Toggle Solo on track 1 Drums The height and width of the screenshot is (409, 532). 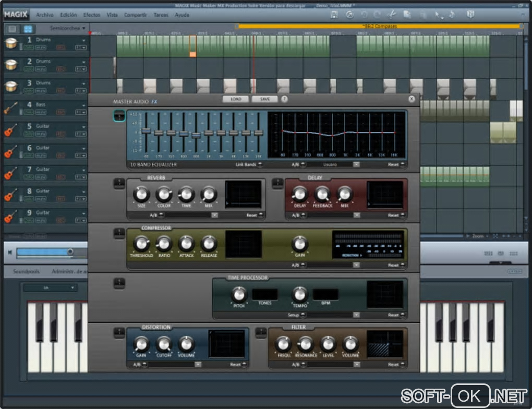29,47
